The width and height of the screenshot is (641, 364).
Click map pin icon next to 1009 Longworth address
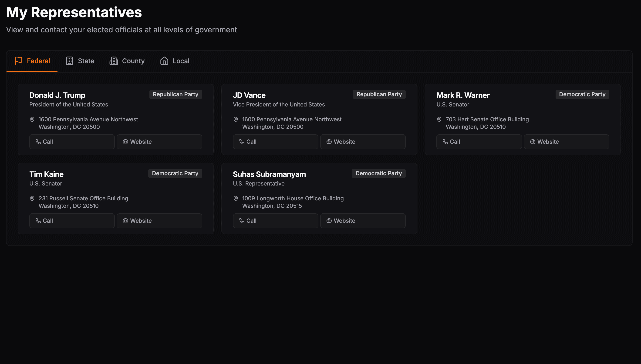(236, 199)
